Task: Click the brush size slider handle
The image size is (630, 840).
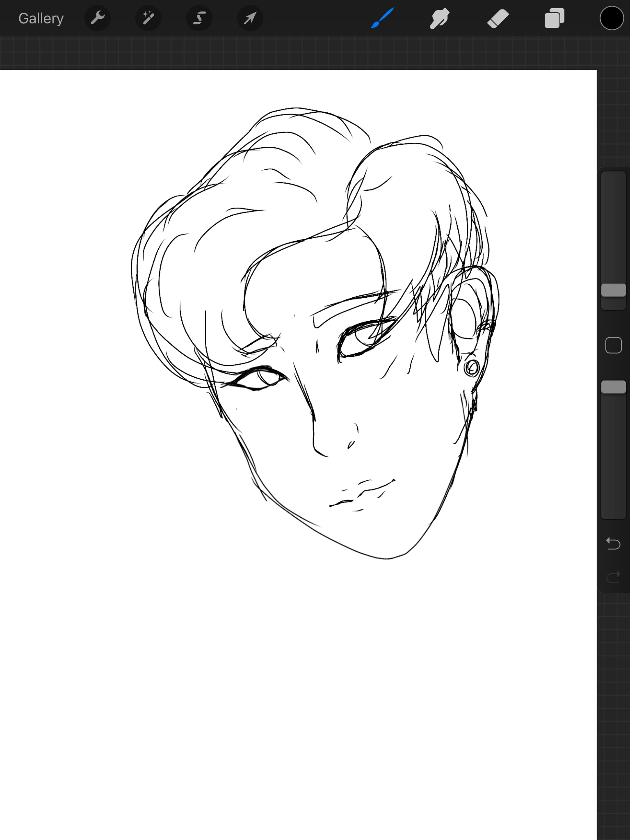Action: tap(614, 290)
